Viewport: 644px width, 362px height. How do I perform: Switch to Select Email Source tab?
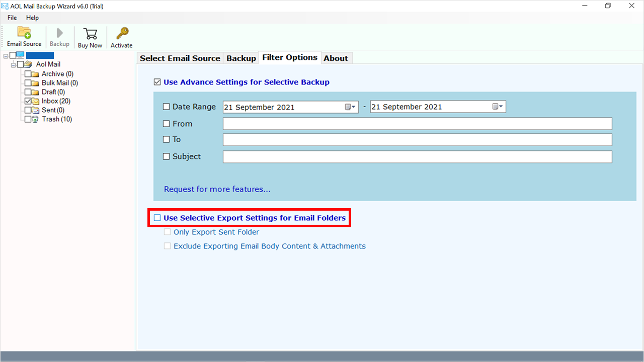(180, 58)
